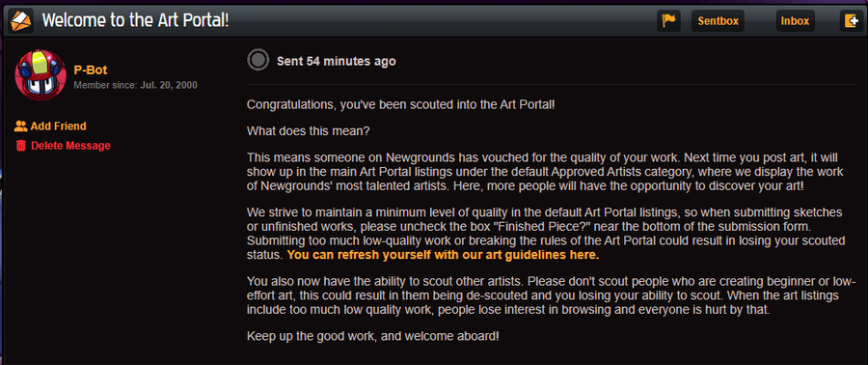Open P-Bot's robot avatar picture
The height and width of the screenshot is (365, 868).
41,74
